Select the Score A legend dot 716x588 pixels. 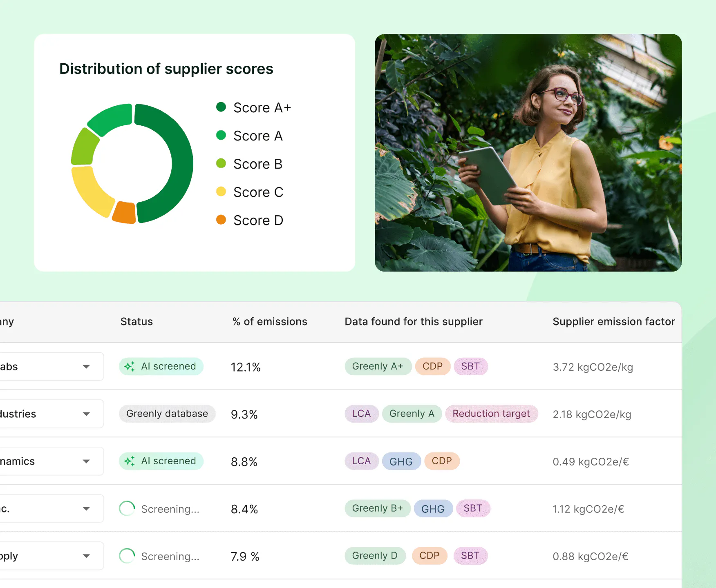point(221,135)
